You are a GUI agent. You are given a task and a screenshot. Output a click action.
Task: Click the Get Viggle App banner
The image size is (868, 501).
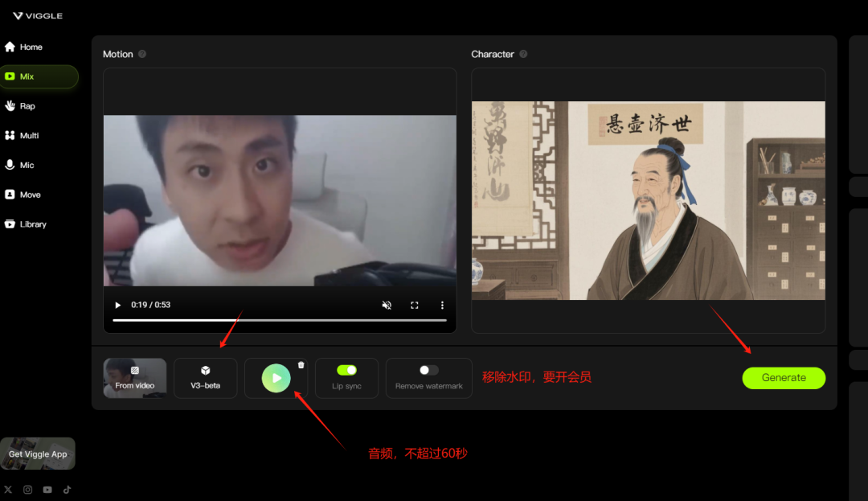point(38,454)
